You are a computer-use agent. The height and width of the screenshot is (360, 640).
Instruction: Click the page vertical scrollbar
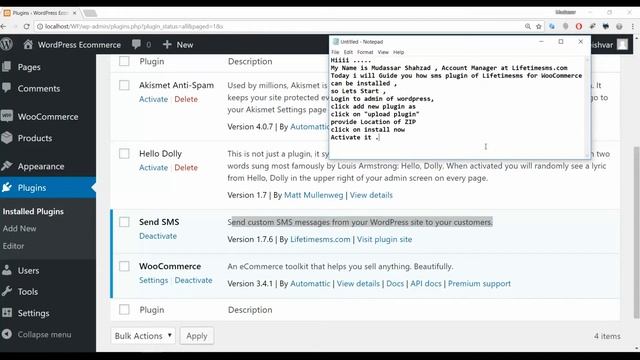point(636,233)
